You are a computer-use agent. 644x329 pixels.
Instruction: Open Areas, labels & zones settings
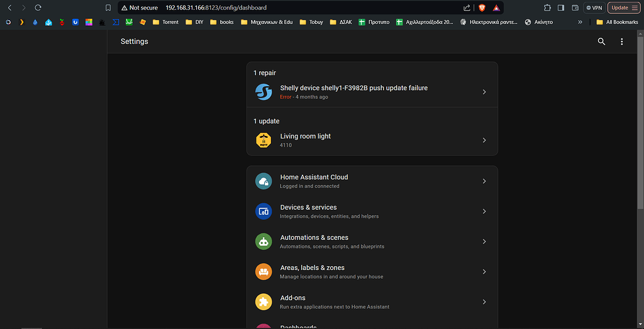tap(372, 272)
